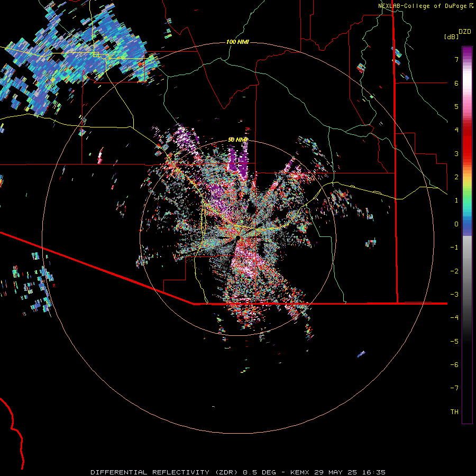Select the -7 value on the dB scale
The image size is (476, 476).
click(454, 388)
